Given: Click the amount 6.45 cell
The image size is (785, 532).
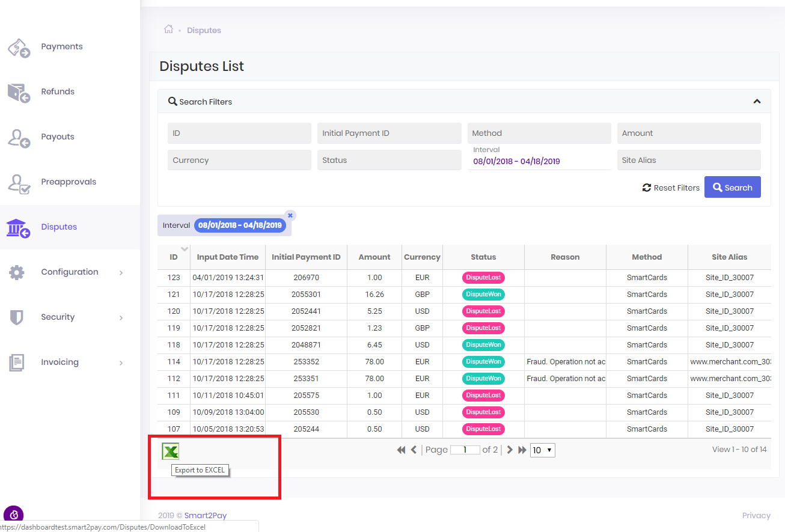Looking at the screenshot, I should pyautogui.click(x=374, y=345).
